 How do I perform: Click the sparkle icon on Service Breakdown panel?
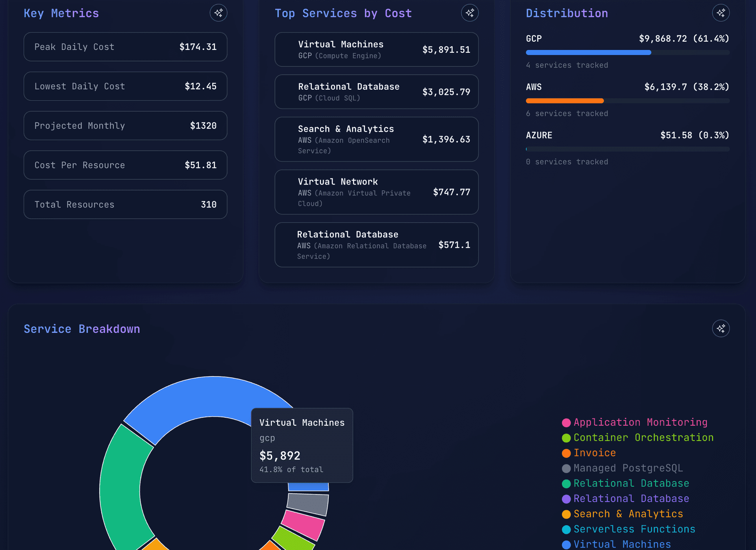pos(721,328)
